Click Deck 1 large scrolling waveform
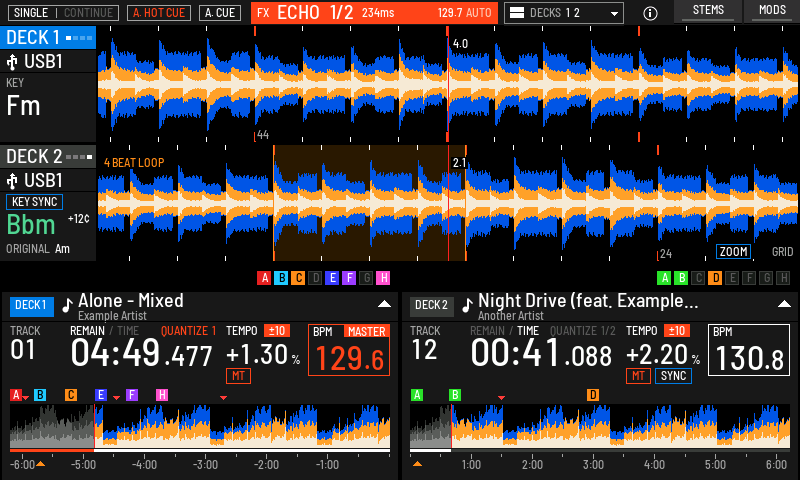800x480 pixels. [448, 84]
